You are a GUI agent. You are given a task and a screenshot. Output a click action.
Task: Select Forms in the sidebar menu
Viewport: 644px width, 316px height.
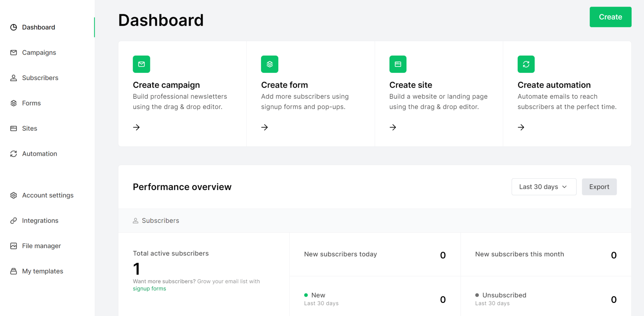pos(31,103)
